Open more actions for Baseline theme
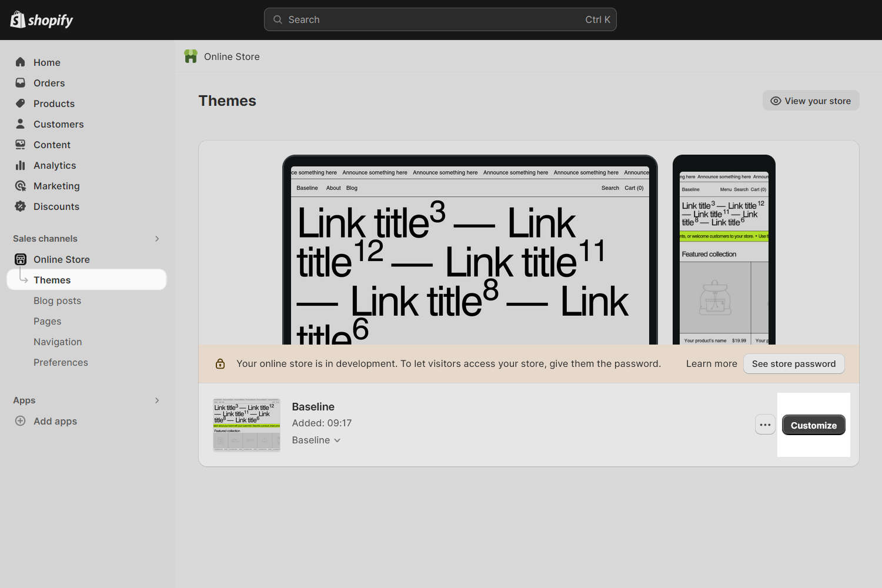This screenshot has width=882, height=588. click(765, 424)
